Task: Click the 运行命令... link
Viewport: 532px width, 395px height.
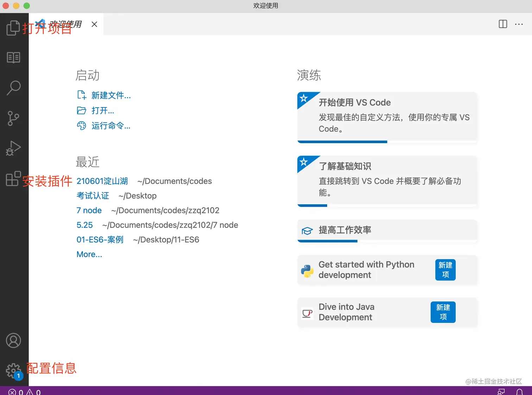Action: pos(111,126)
